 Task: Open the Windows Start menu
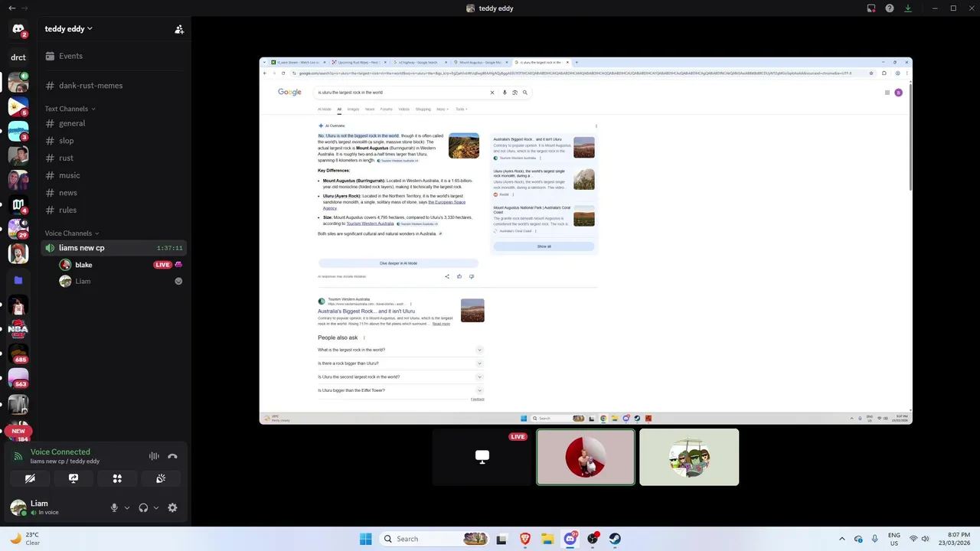point(365,539)
